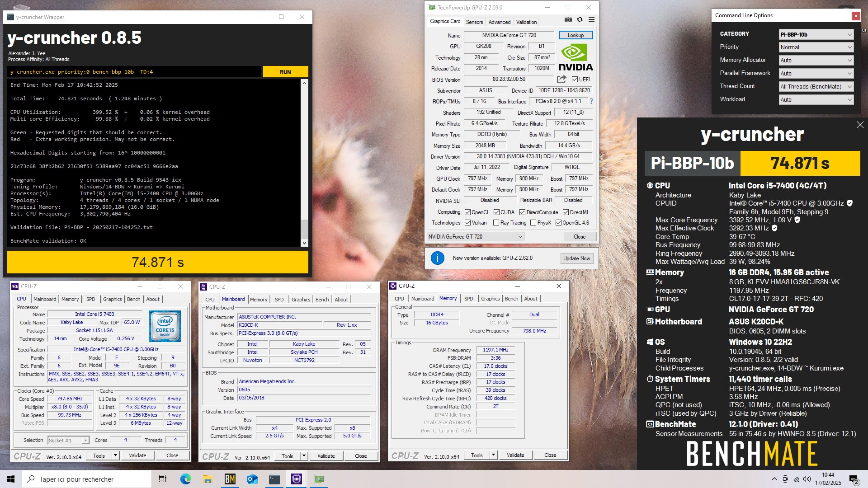The height and width of the screenshot is (488, 868).
Task: Click the scroll-down arrow in y-cruncher output
Action: point(304,243)
